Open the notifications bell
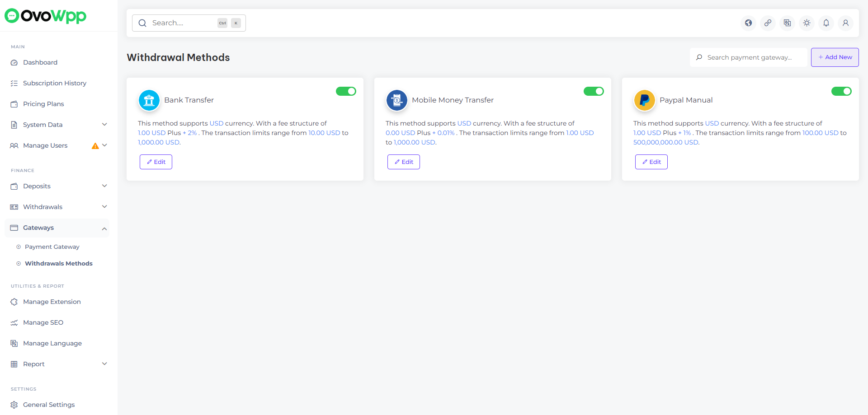The height and width of the screenshot is (415, 868). coord(826,23)
